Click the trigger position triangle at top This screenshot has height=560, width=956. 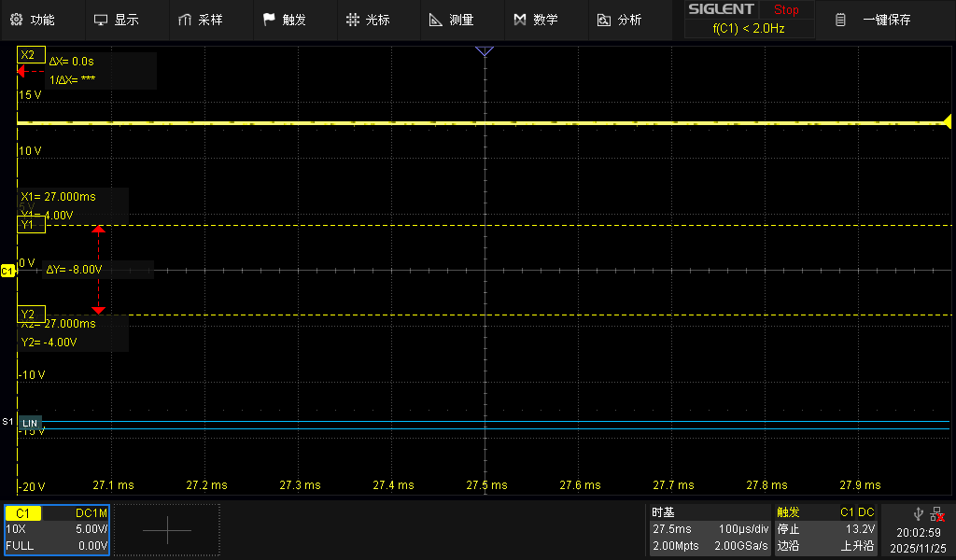[x=485, y=51]
